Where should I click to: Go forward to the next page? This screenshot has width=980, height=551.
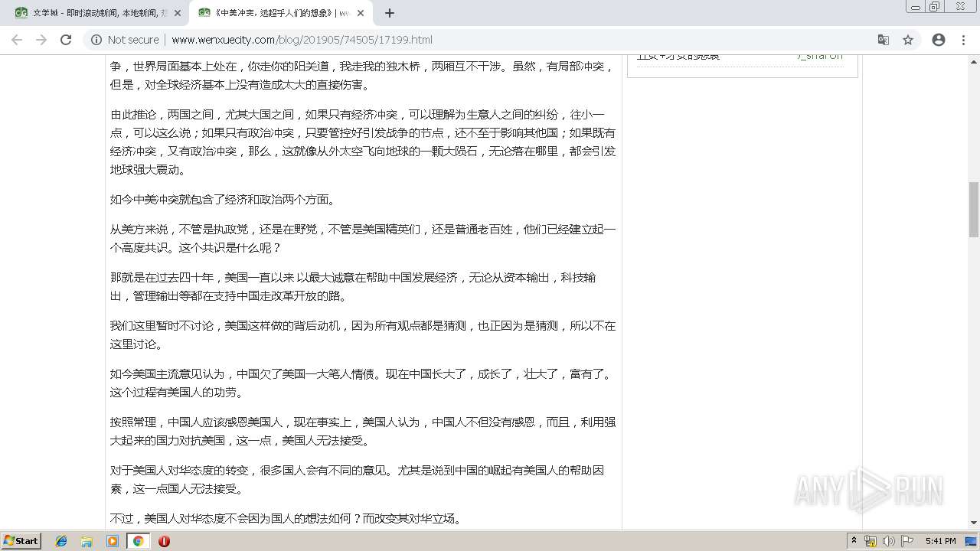point(41,40)
